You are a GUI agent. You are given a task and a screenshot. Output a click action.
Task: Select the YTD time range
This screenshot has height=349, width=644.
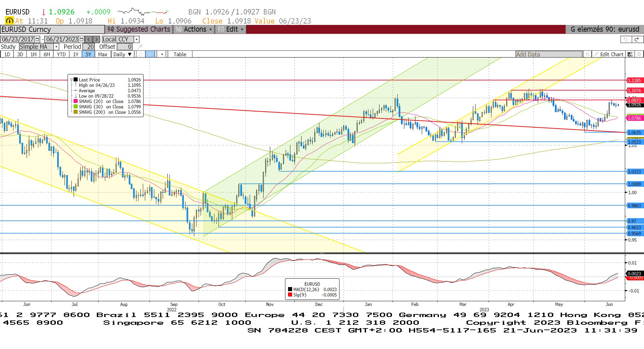(x=61, y=54)
